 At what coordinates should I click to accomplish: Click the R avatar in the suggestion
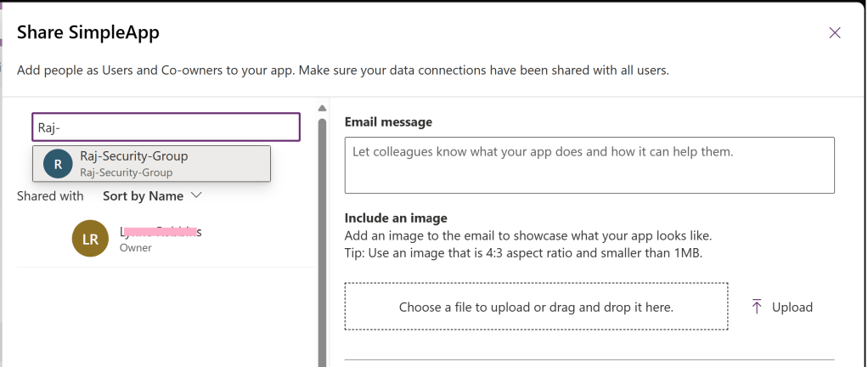click(58, 164)
